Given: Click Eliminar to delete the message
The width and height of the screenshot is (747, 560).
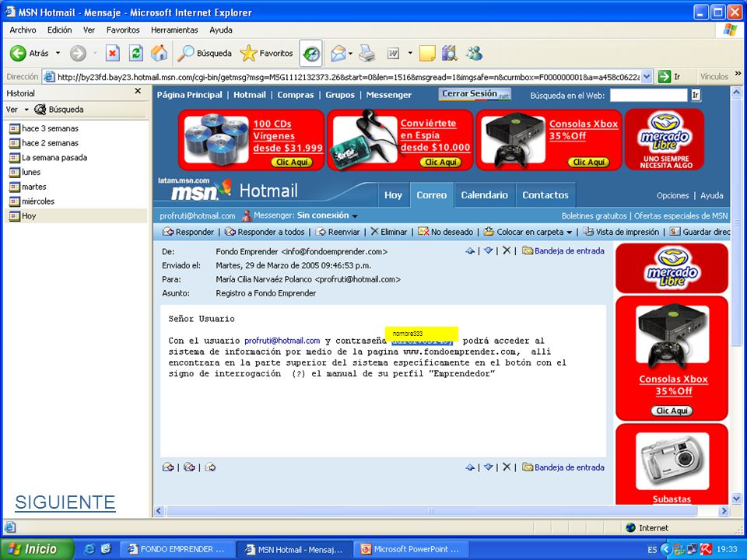Looking at the screenshot, I should tap(389, 232).
